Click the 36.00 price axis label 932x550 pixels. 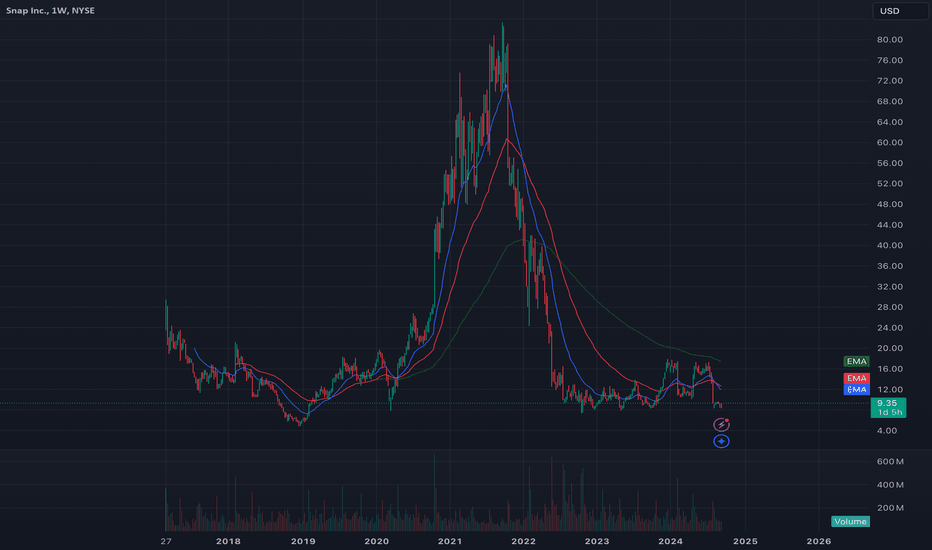tap(890, 266)
